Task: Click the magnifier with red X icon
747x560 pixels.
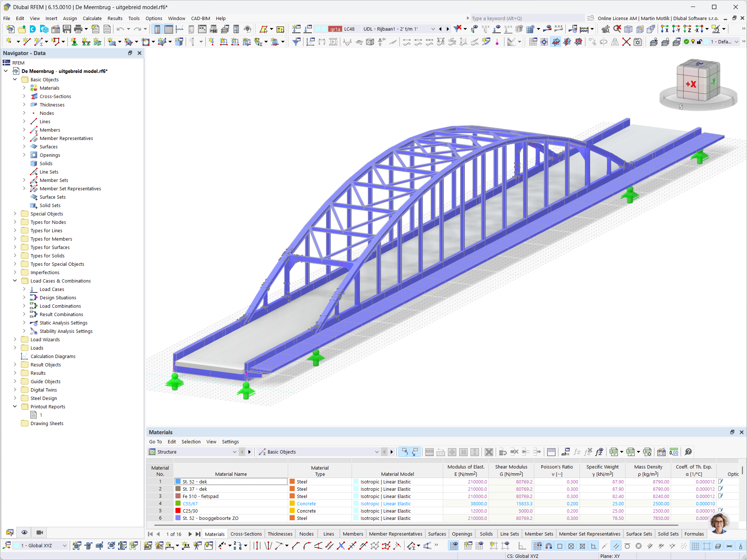Action: (x=617, y=29)
